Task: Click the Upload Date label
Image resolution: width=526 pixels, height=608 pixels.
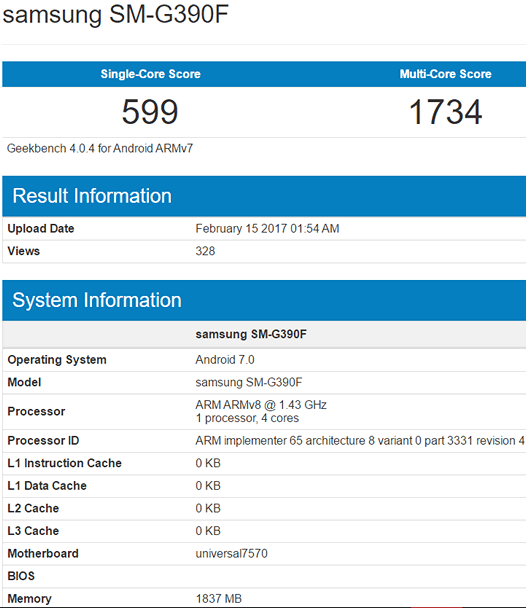Action: (x=41, y=228)
